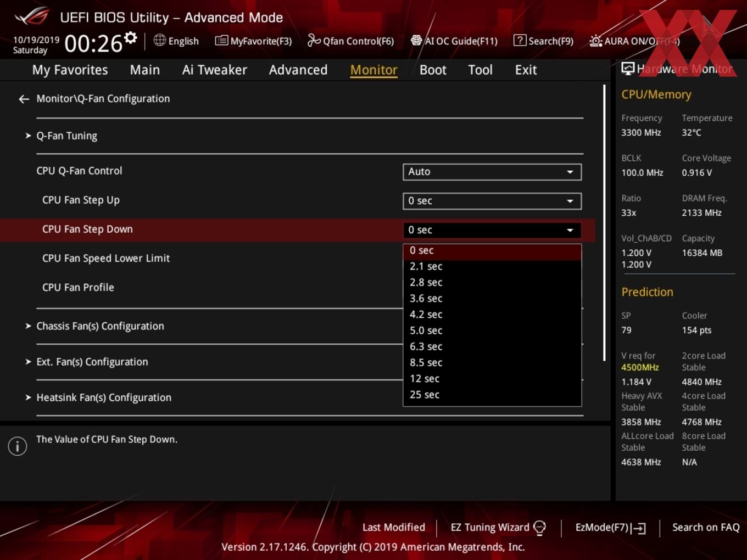Choose 2.8 sec option
Screen dimensions: 747x560
pos(492,282)
